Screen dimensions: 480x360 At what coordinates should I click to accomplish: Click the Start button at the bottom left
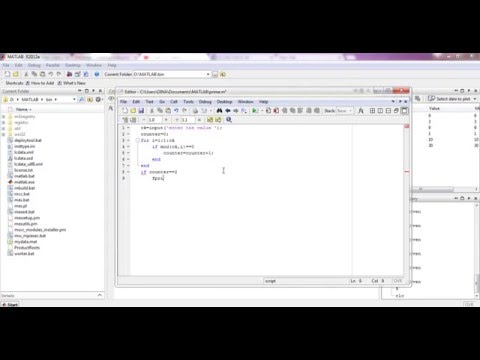[10, 304]
